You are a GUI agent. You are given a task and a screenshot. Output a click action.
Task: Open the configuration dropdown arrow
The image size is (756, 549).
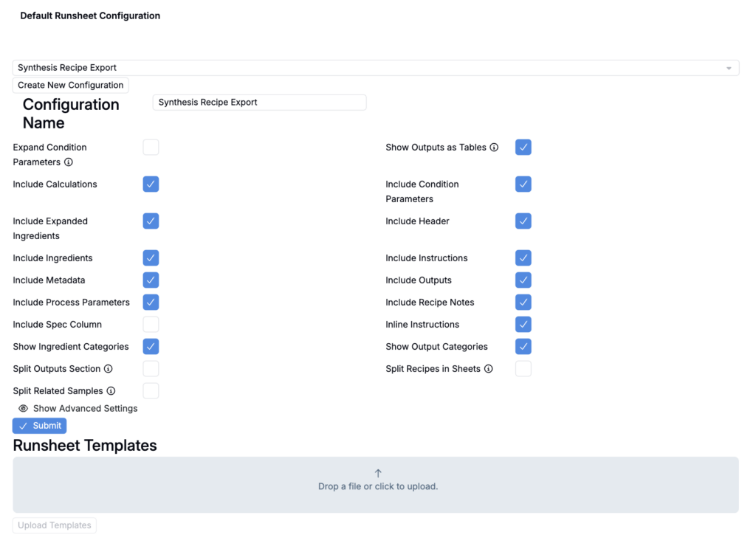729,68
